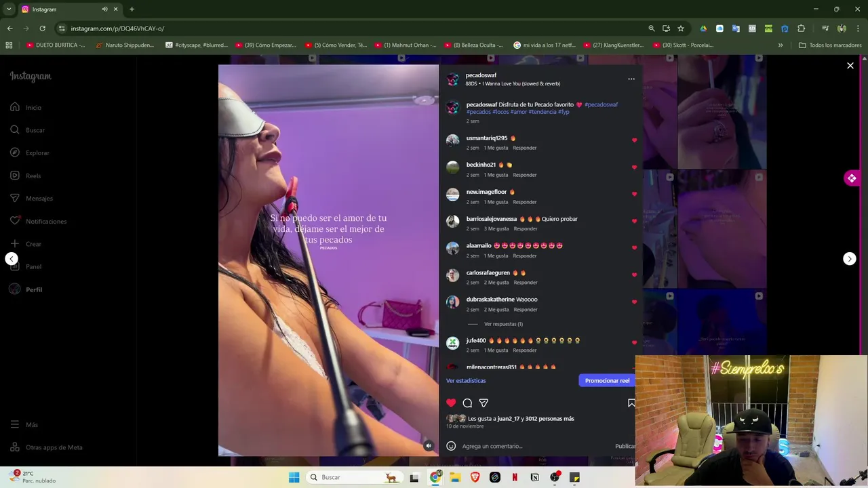This screenshot has width=868, height=488.
Task: Open Naruto Shippuden bookmark
Action: pyautogui.click(x=124, y=45)
